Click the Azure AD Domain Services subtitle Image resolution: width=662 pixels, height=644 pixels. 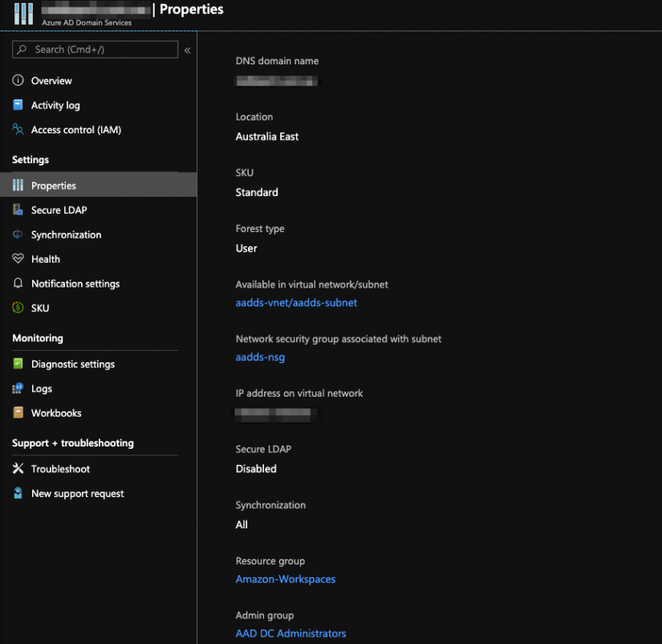(87, 22)
